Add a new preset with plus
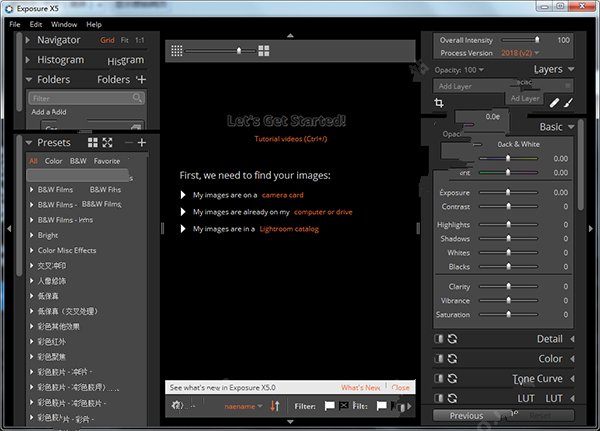Screen dimensions: 600x431 (142, 143)
